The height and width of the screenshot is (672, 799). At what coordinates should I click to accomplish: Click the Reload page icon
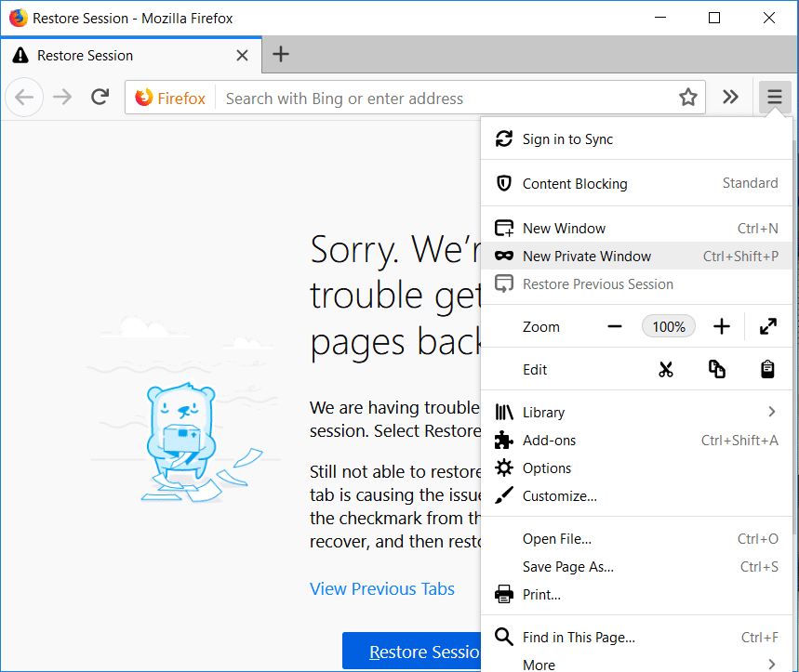click(100, 98)
